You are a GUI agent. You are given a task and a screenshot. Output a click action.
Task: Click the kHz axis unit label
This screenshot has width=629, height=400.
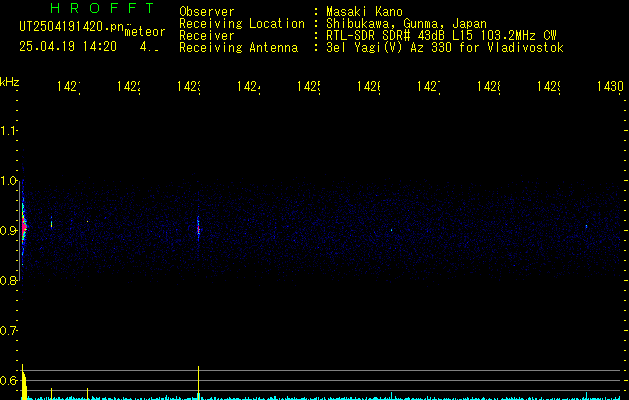click(x=10, y=82)
